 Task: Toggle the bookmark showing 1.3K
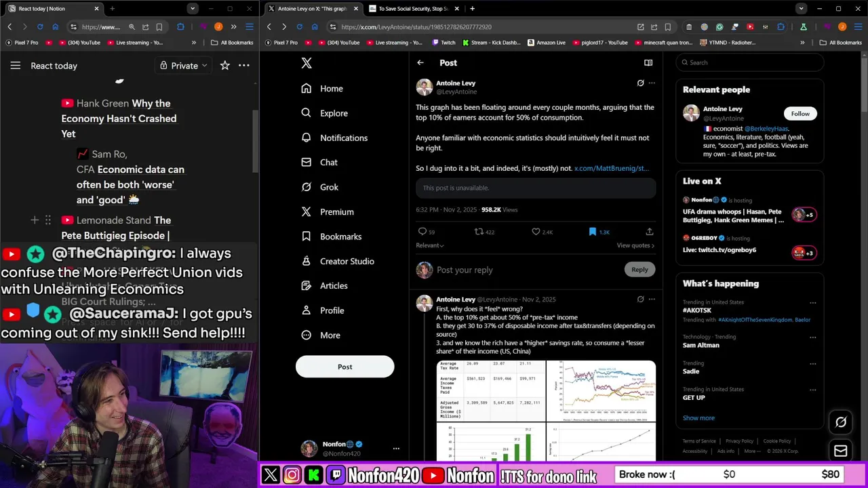pos(599,232)
